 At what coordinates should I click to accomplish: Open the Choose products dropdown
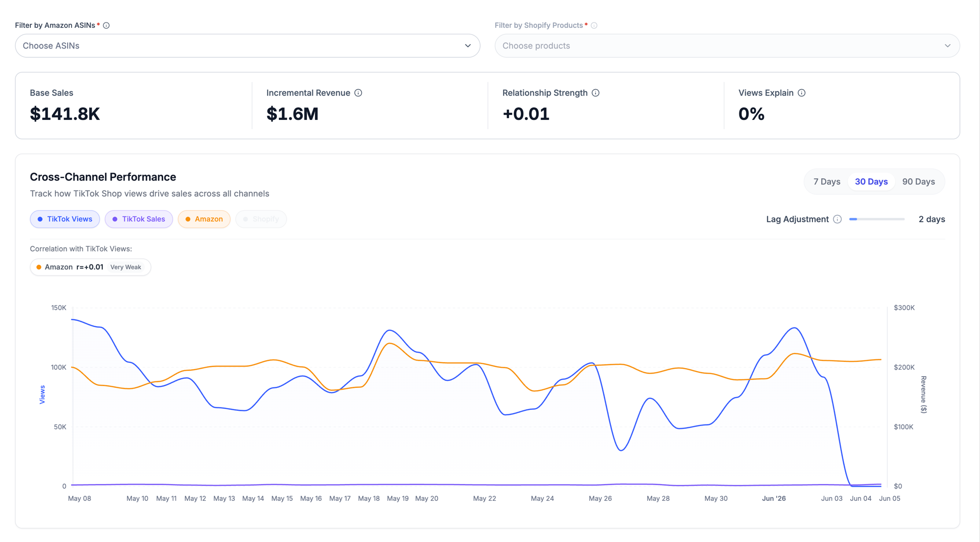727,46
